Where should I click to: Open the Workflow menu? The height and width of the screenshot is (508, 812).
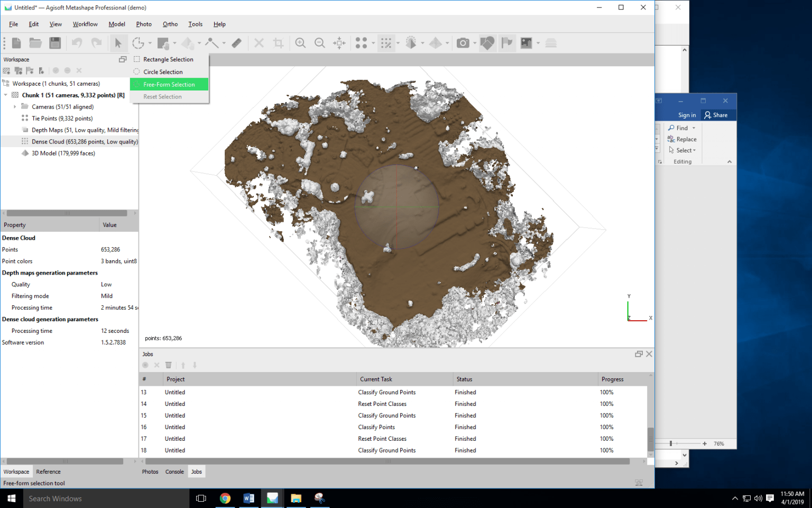(85, 24)
